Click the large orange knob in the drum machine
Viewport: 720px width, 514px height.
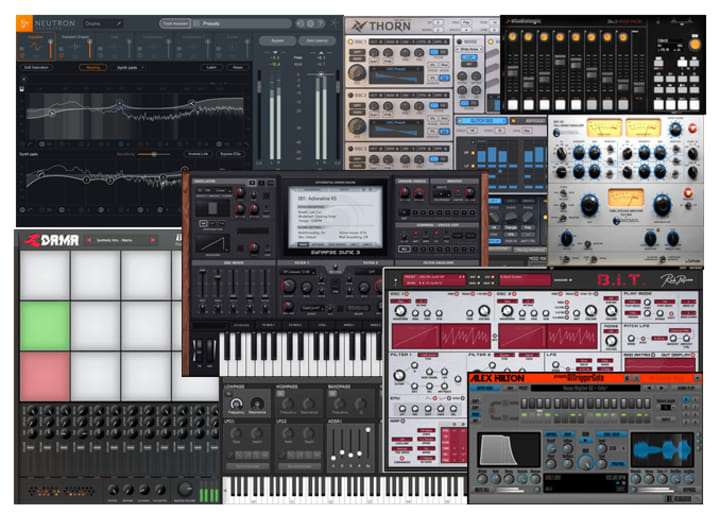tap(695, 44)
